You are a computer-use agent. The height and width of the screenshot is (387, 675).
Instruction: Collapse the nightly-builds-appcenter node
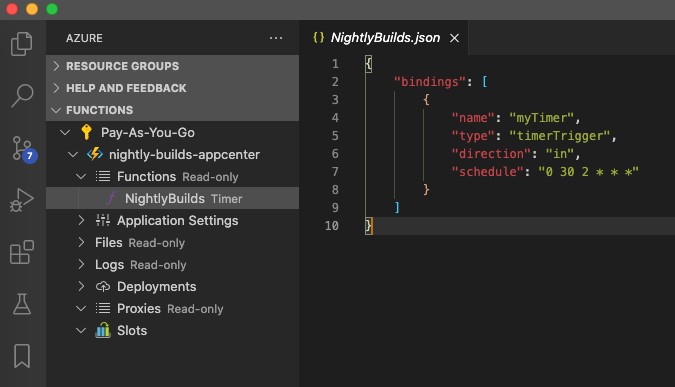[73, 154]
